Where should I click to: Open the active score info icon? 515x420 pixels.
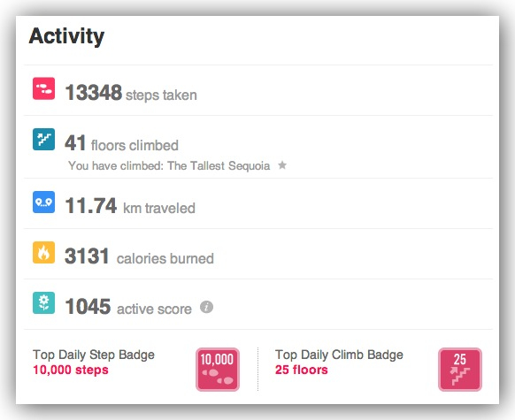tap(206, 307)
